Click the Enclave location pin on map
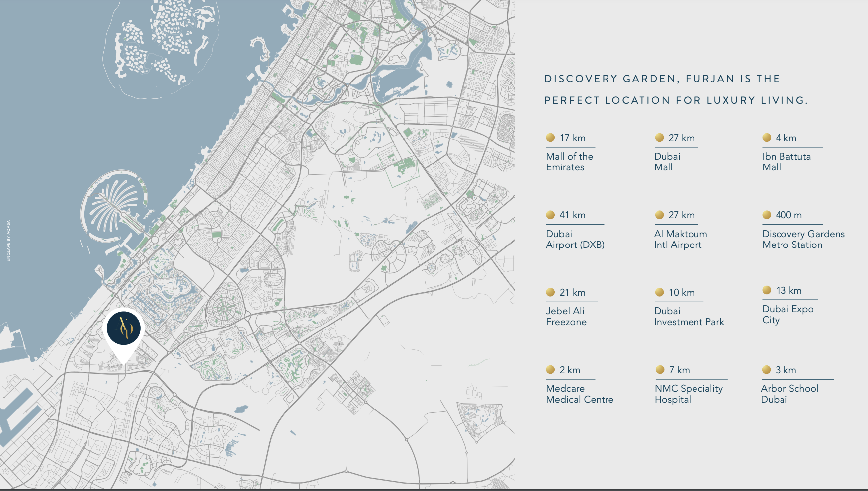 [124, 328]
